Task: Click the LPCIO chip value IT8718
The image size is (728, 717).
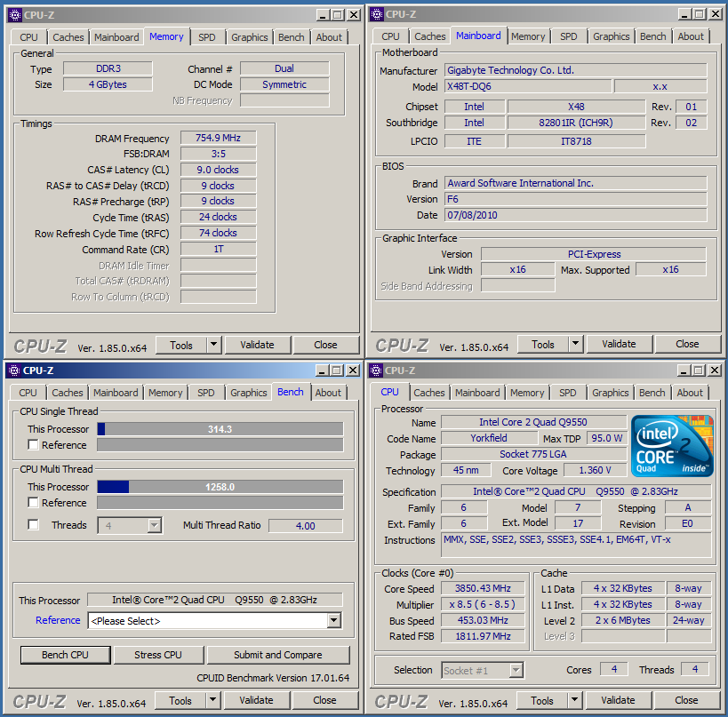Action: (x=576, y=141)
